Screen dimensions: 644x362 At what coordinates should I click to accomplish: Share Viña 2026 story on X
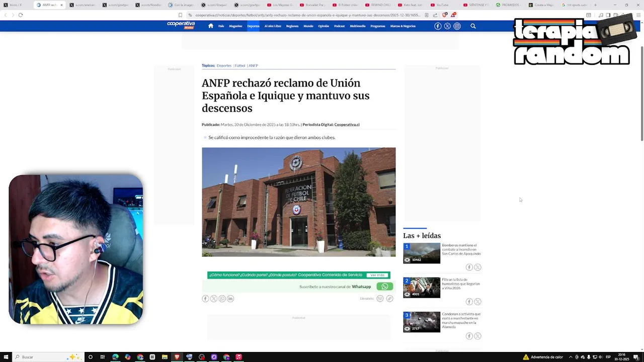point(477,302)
